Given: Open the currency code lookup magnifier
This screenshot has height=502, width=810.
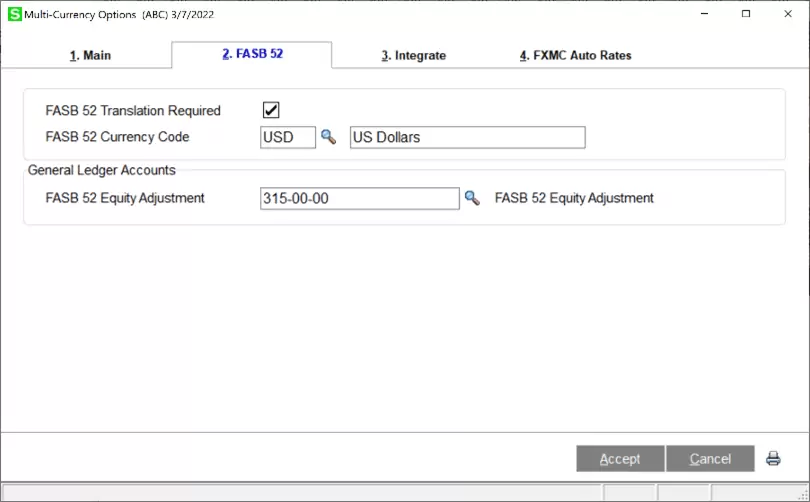Looking at the screenshot, I should pyautogui.click(x=328, y=137).
